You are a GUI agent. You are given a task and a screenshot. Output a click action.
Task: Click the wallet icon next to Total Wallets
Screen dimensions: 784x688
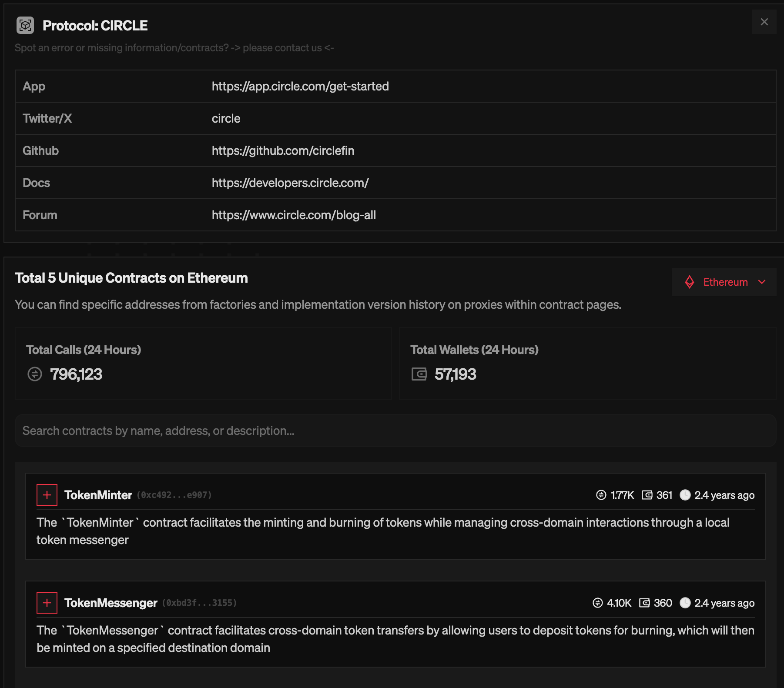[x=419, y=374]
